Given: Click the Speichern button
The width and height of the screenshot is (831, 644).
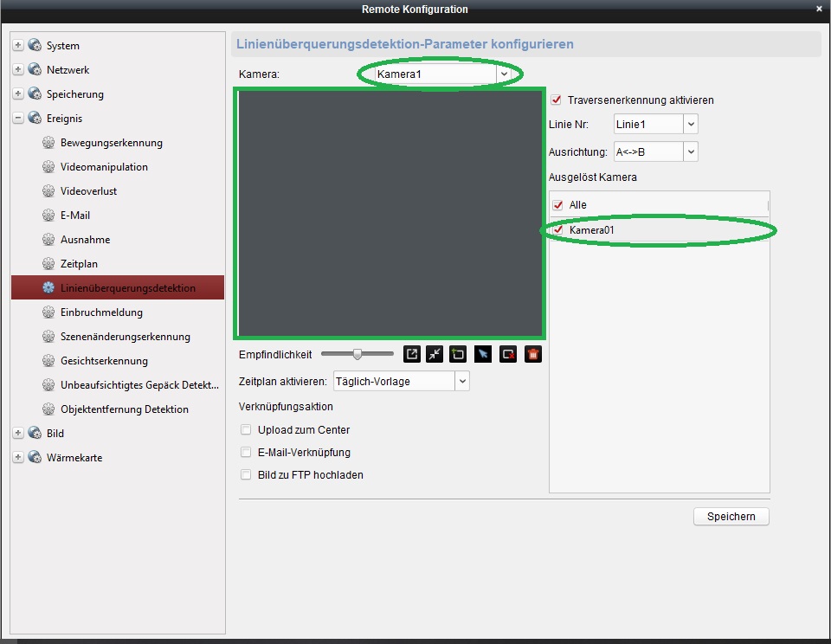Looking at the screenshot, I should [731, 517].
